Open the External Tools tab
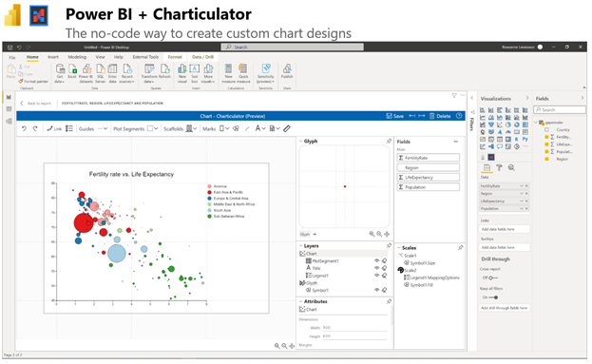Screen dimensions: 592x364 [145, 57]
